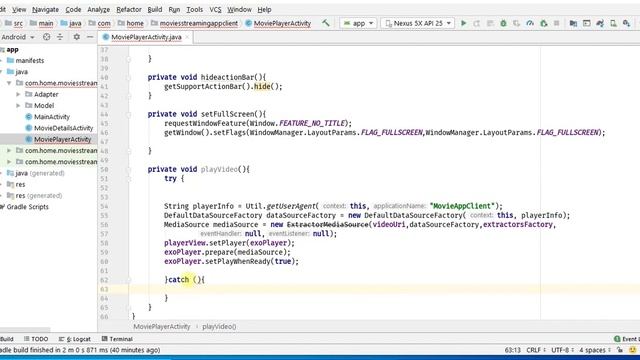Click the Event Log icon in the bottom bar
Viewport: 640px width, 360px height.
pos(617,339)
